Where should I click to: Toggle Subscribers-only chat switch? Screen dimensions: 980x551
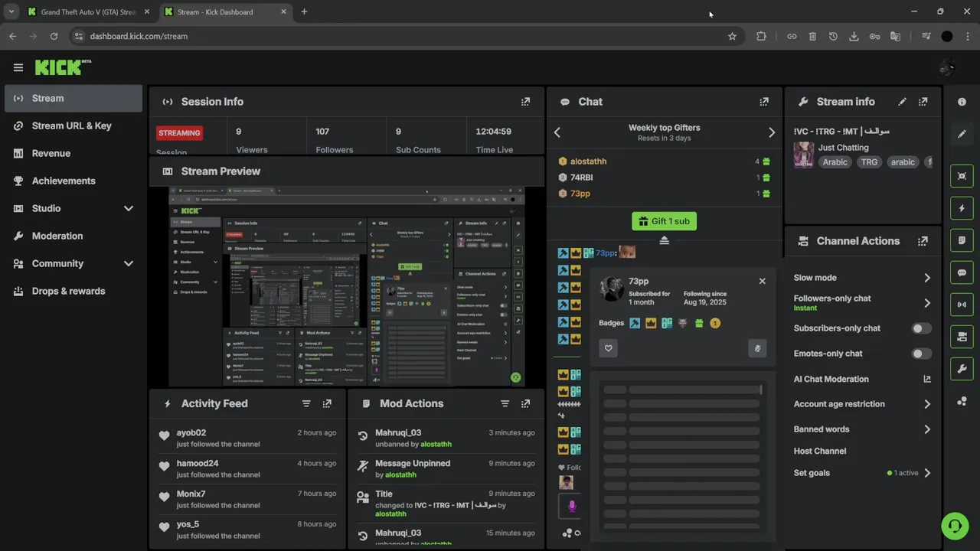922,328
